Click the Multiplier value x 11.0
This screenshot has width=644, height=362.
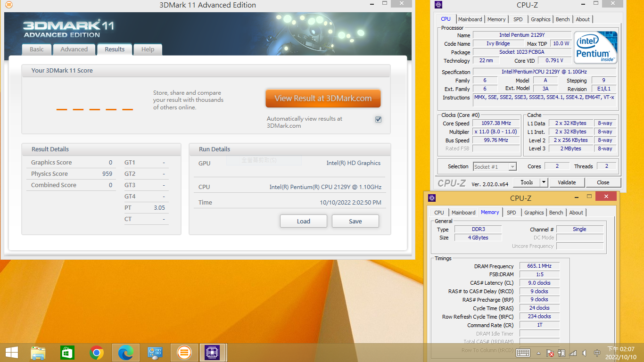[x=496, y=132]
